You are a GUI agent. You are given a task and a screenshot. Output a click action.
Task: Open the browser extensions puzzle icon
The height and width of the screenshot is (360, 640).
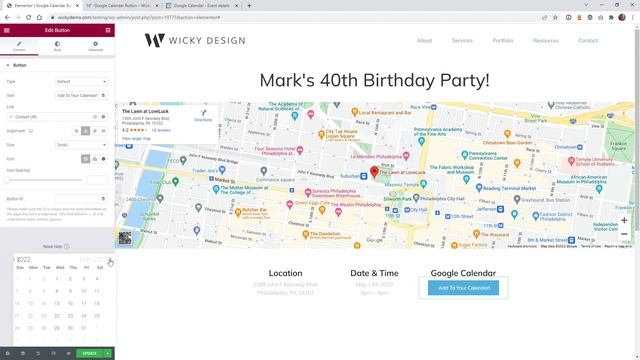tap(611, 18)
